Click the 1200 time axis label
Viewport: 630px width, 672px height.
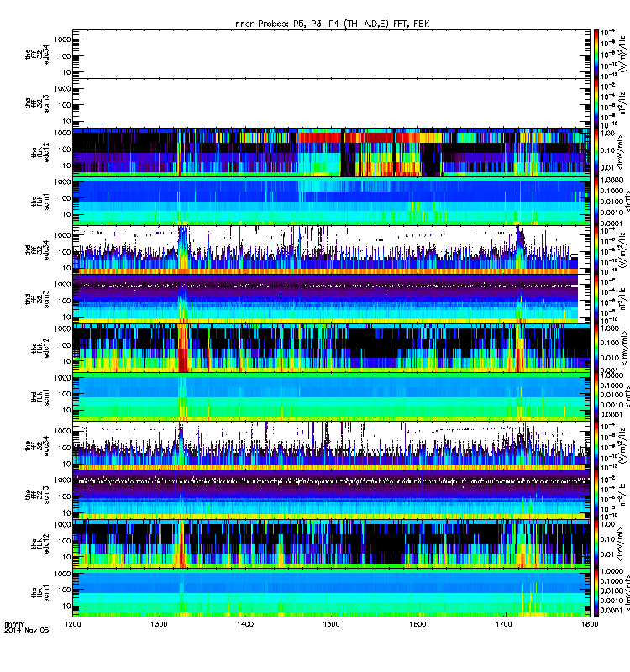click(72, 624)
